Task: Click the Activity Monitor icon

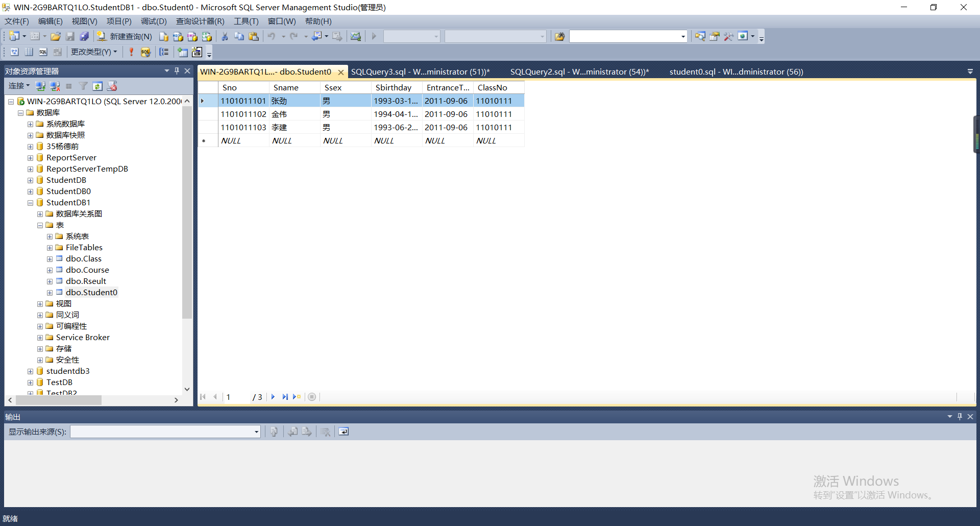Action: tap(356, 36)
